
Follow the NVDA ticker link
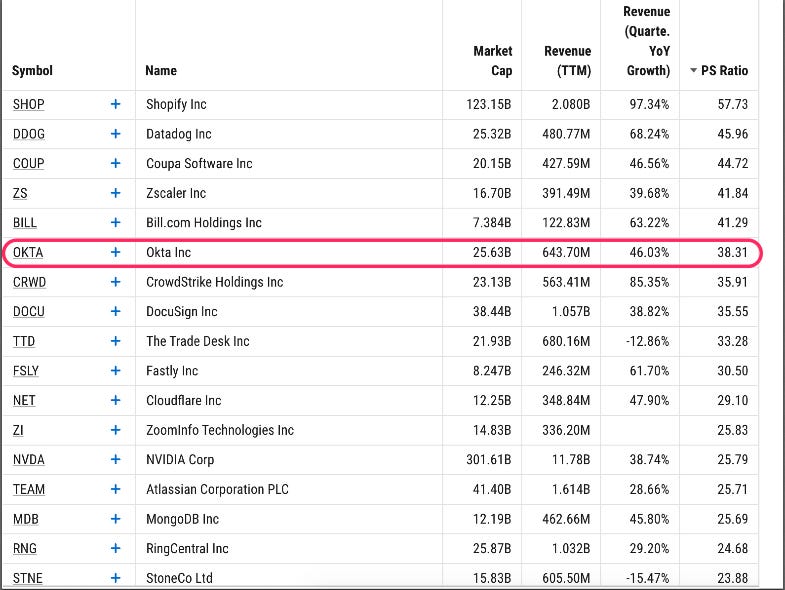[x=29, y=459]
